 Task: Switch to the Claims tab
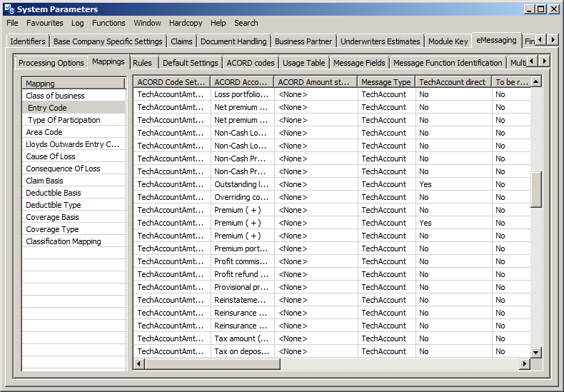[181, 41]
